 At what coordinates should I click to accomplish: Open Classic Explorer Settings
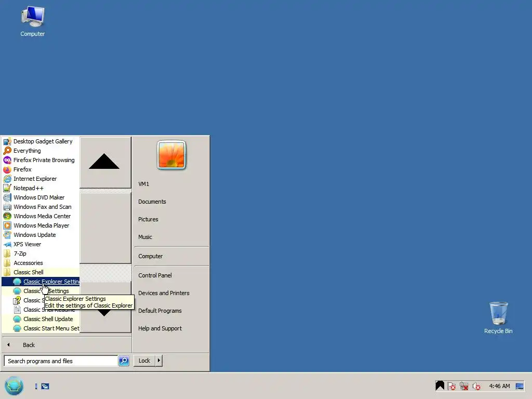(41, 281)
